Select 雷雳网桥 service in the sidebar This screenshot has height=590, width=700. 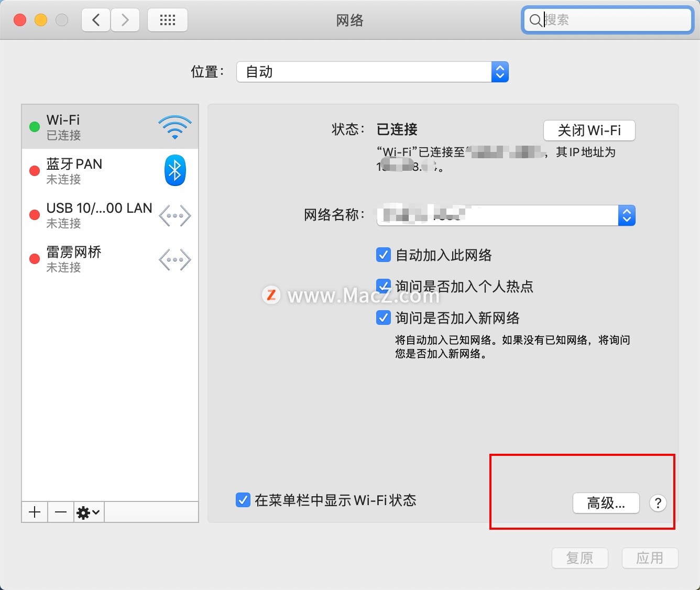click(x=110, y=259)
